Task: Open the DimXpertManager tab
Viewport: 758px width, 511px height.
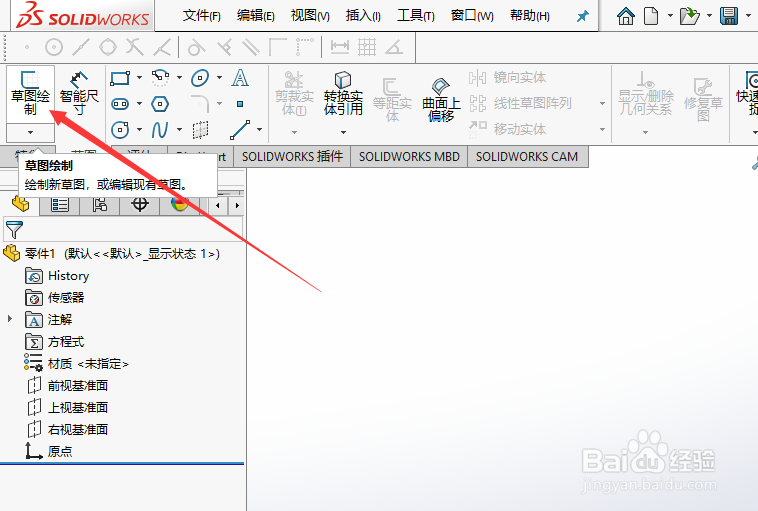Action: point(140,205)
